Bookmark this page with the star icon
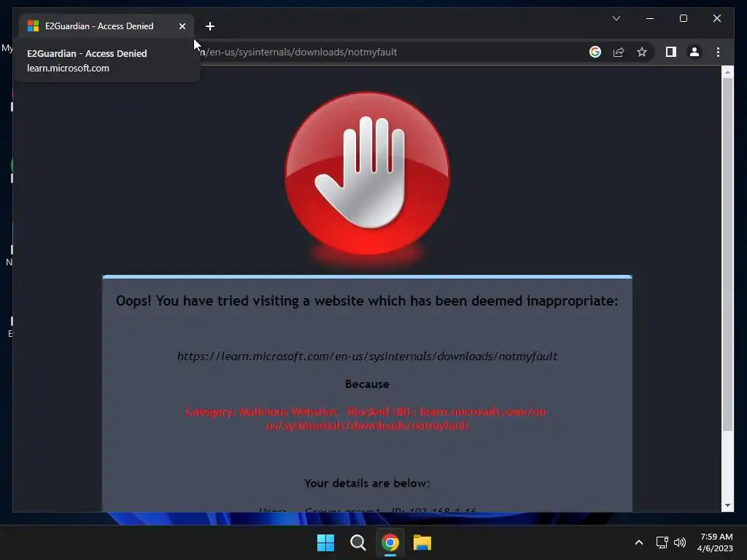 [642, 52]
